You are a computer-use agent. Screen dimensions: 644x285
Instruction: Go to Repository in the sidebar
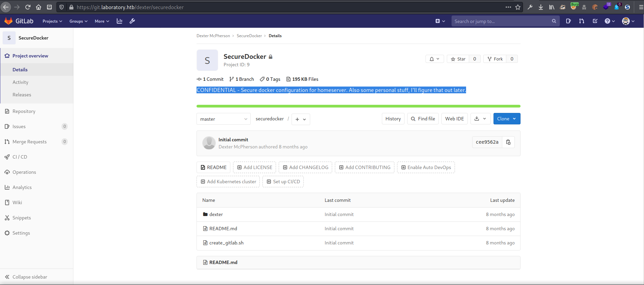(24, 111)
